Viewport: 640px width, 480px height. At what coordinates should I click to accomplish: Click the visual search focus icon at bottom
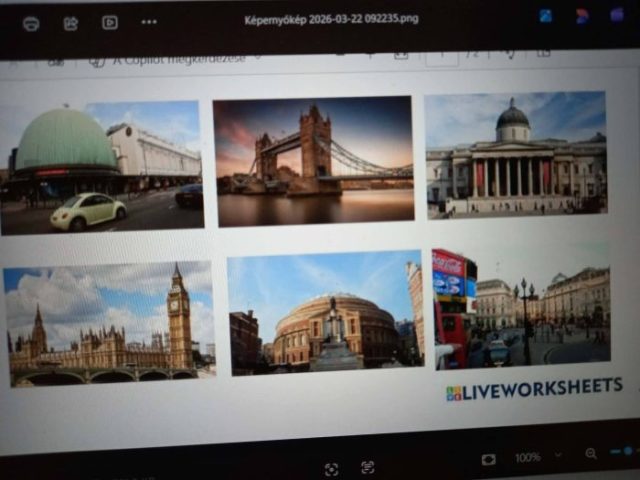[331, 469]
